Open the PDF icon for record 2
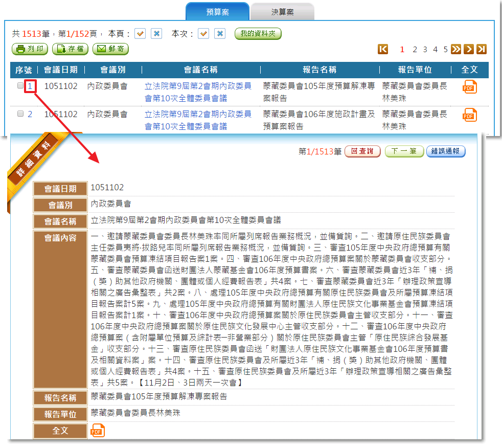The height and width of the screenshot is (448, 502). (469, 115)
